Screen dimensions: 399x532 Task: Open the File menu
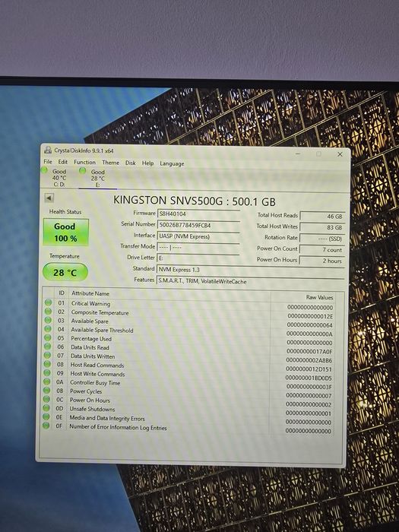[48, 161]
